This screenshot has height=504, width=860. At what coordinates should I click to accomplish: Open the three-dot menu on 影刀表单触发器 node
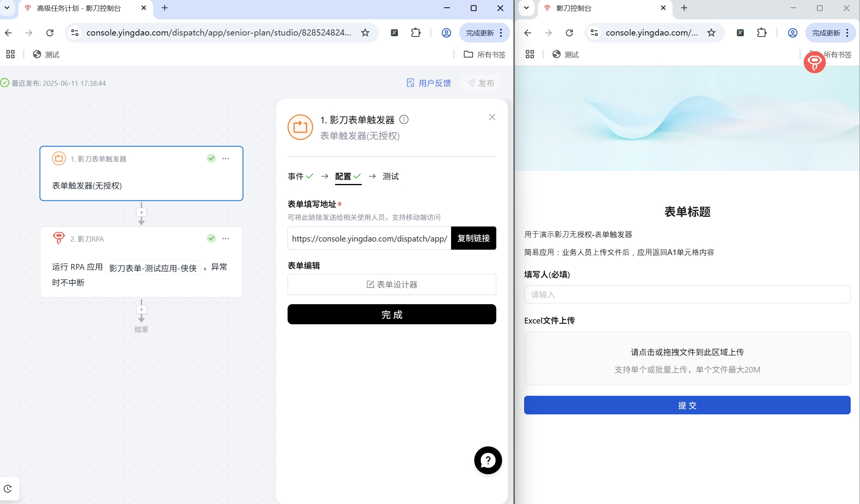point(226,158)
